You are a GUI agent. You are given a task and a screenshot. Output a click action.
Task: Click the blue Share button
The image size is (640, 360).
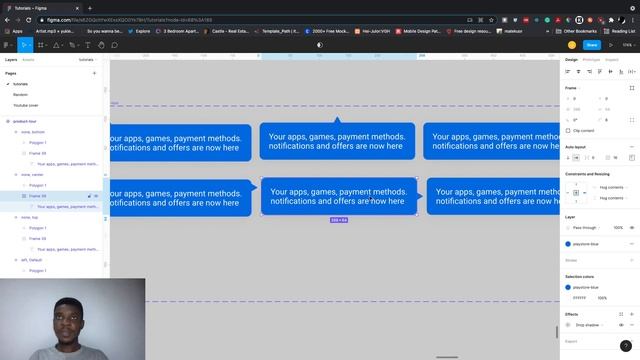pyautogui.click(x=592, y=45)
